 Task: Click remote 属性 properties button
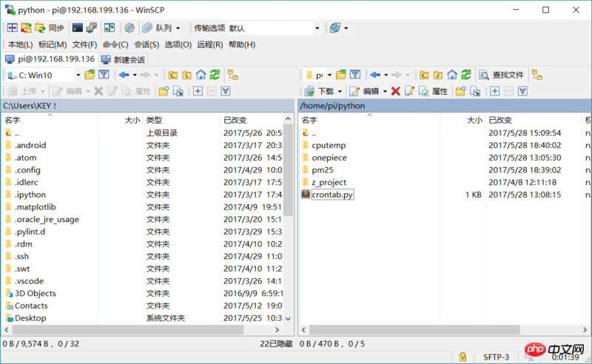[x=434, y=91]
